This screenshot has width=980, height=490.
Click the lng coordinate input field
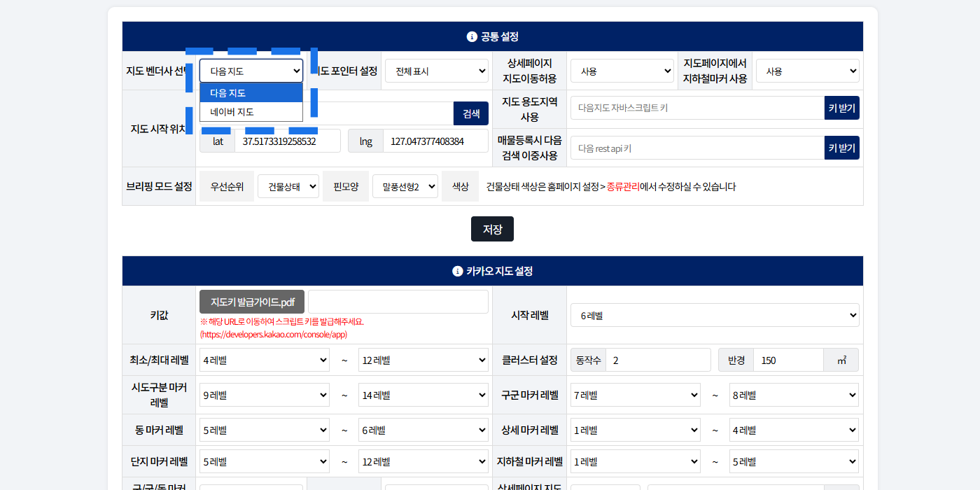435,141
